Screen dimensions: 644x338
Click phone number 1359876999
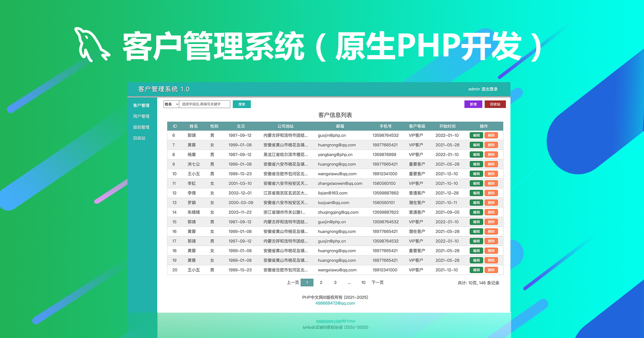[x=384, y=154]
